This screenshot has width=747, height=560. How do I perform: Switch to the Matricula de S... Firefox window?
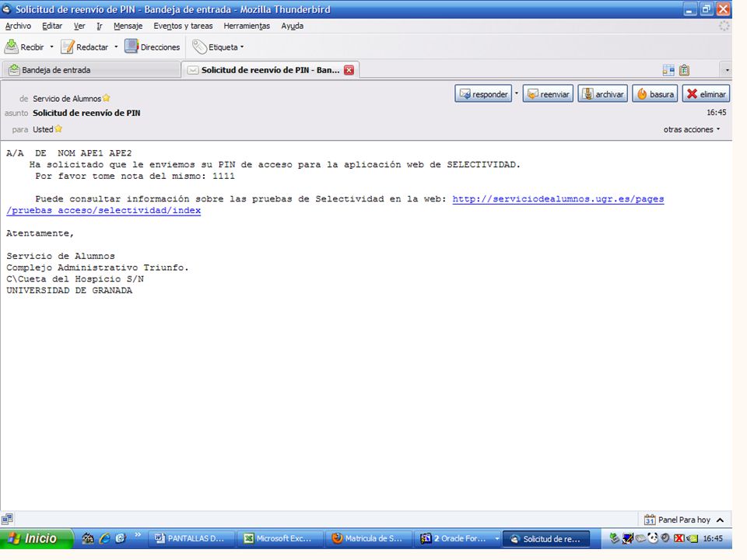[368, 538]
